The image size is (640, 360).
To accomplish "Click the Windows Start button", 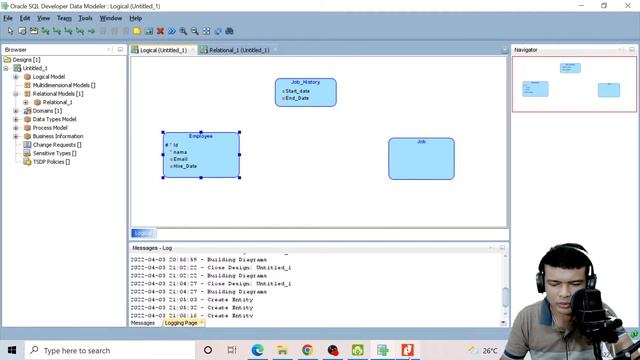I will [x=12, y=350].
